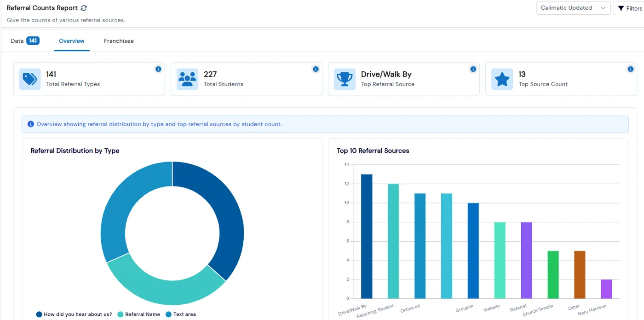Image resolution: width=644 pixels, height=320 pixels.
Task: Switch to the Franchisee tab
Action: click(x=119, y=41)
